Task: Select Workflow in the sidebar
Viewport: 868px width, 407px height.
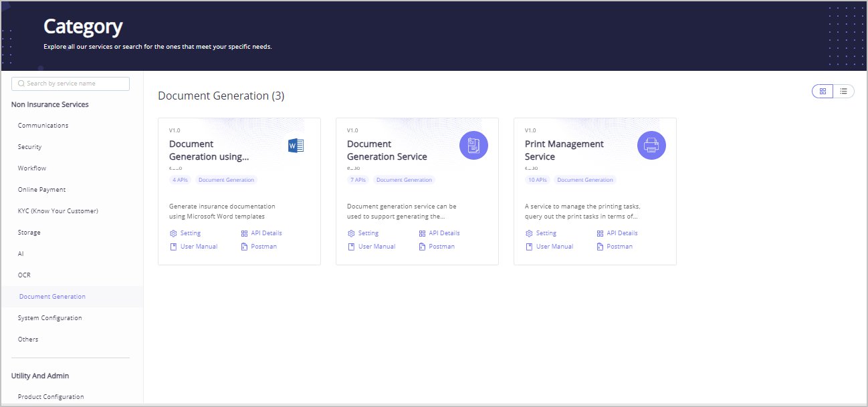Action: 32,168
